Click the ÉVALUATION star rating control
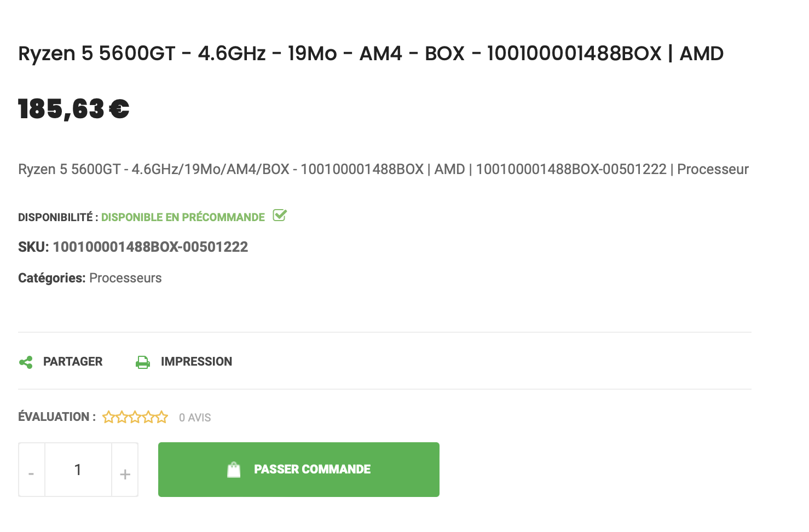809x532 pixels. (135, 417)
